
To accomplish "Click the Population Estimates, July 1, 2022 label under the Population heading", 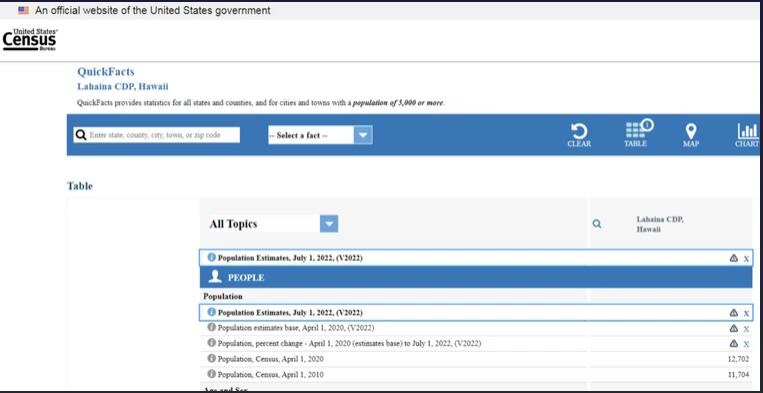I will (290, 312).
